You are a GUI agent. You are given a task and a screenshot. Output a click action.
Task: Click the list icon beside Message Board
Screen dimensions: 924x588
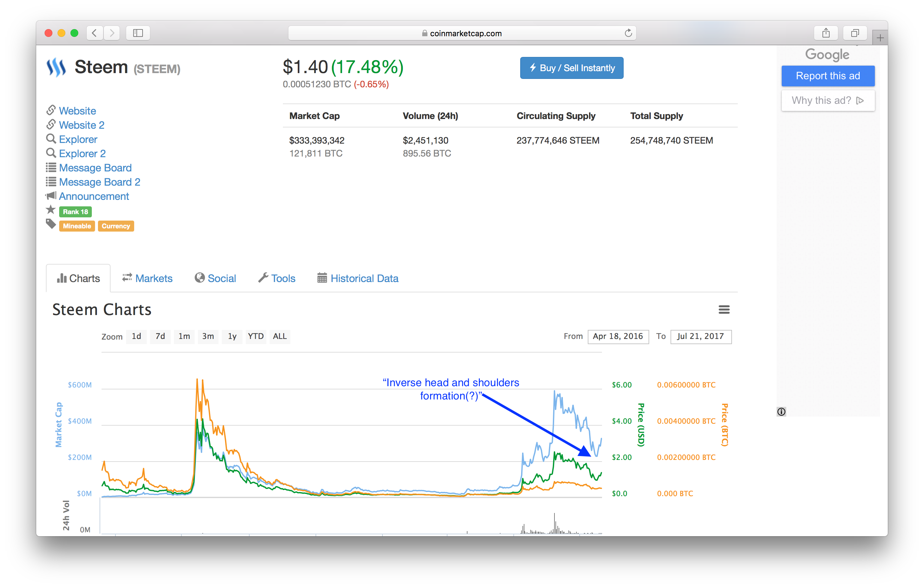tap(51, 167)
